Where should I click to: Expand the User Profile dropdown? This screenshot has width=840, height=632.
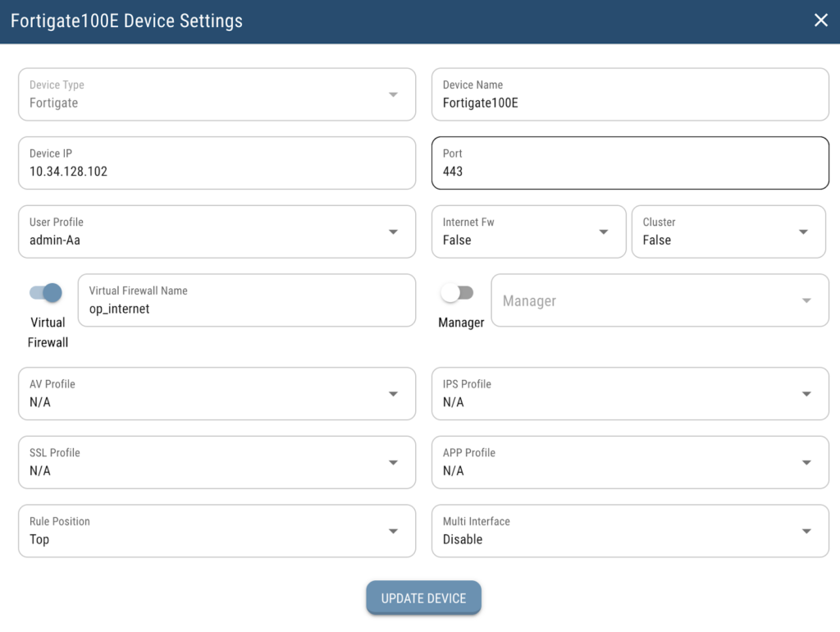pyautogui.click(x=217, y=231)
